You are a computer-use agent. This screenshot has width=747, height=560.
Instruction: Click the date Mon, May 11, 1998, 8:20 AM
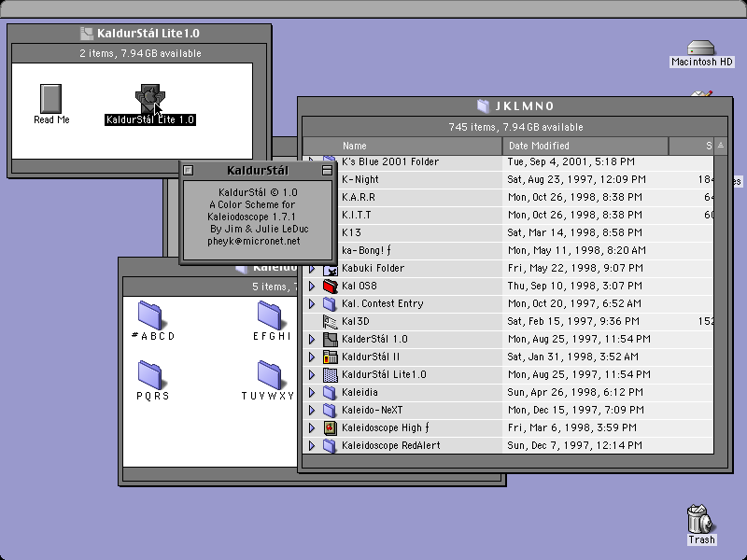coord(577,250)
